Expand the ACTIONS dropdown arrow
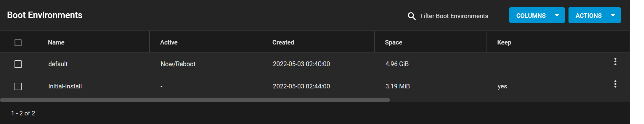The height and width of the screenshot is (124, 644). click(x=613, y=15)
